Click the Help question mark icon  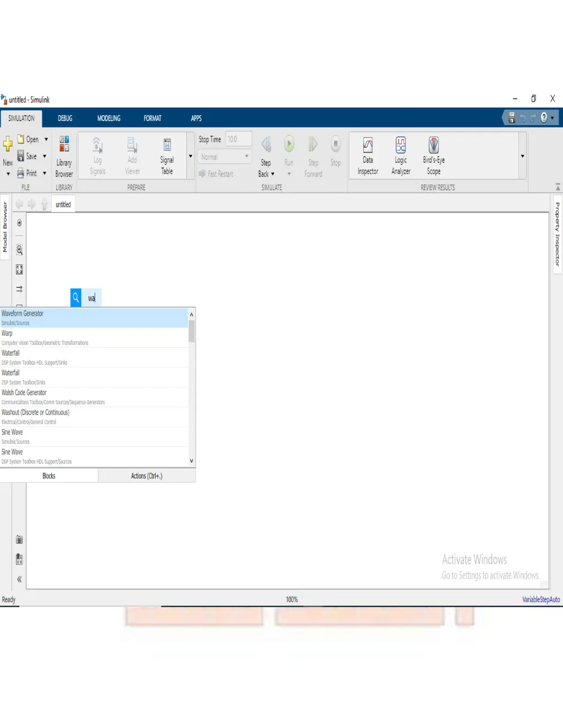[x=544, y=118]
